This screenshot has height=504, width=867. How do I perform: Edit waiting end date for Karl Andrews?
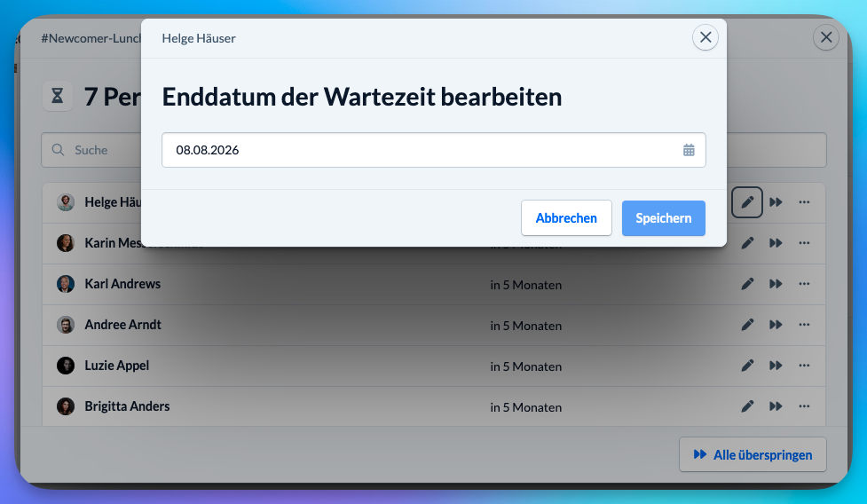click(x=747, y=284)
